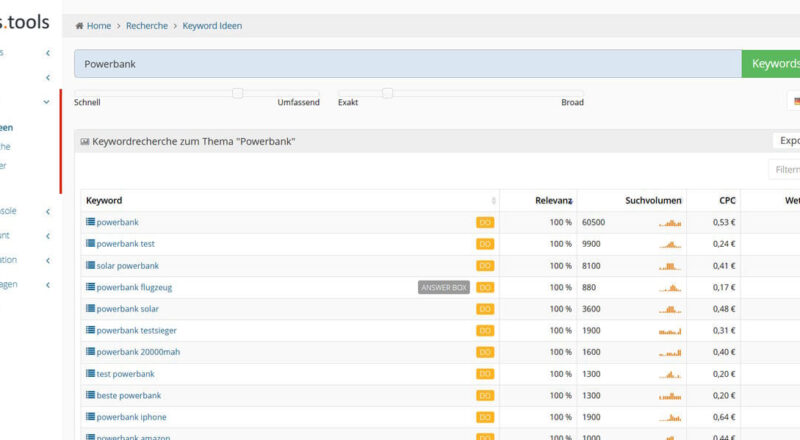Click the green Keywords search button
800x440 pixels.
[771, 64]
